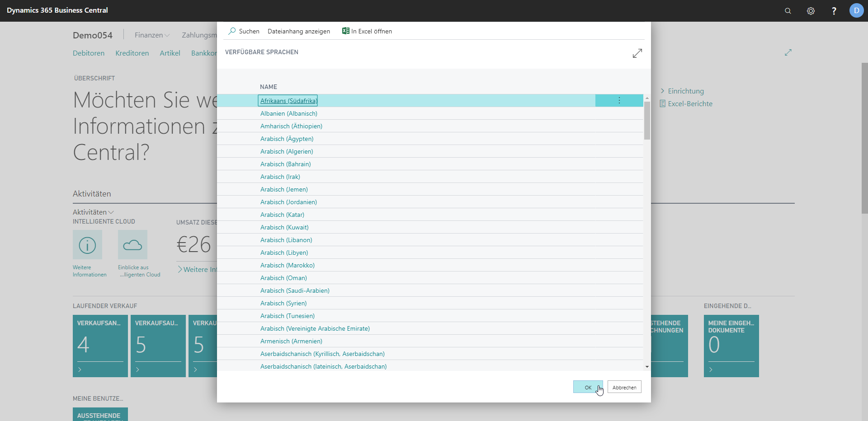Select Arabisch (Vereinigte Arabische Emirate) language
Image resolution: width=868 pixels, height=421 pixels.
pyautogui.click(x=315, y=328)
